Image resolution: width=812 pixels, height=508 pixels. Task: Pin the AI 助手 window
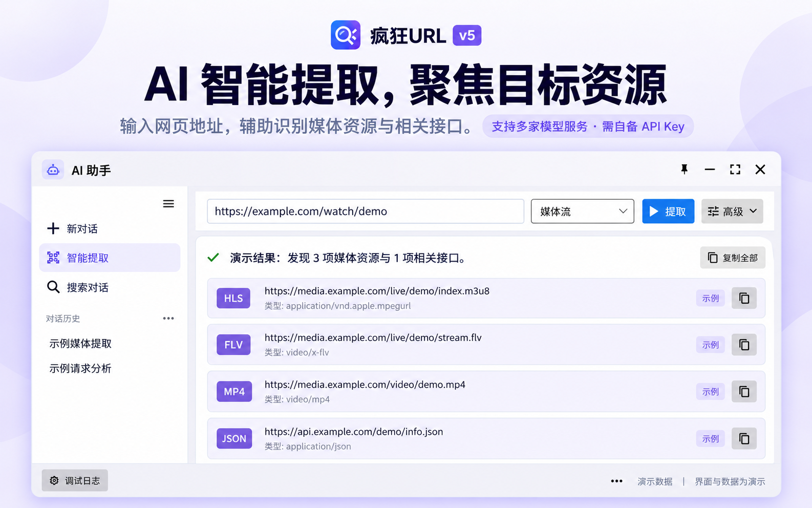coord(684,170)
